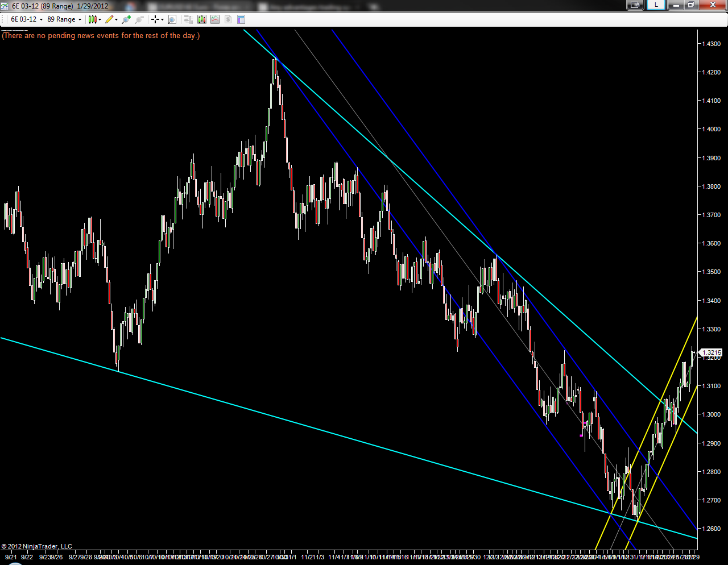Open the Indicators line-chart icon
Viewport: 728px width, 565px height.
click(215, 19)
